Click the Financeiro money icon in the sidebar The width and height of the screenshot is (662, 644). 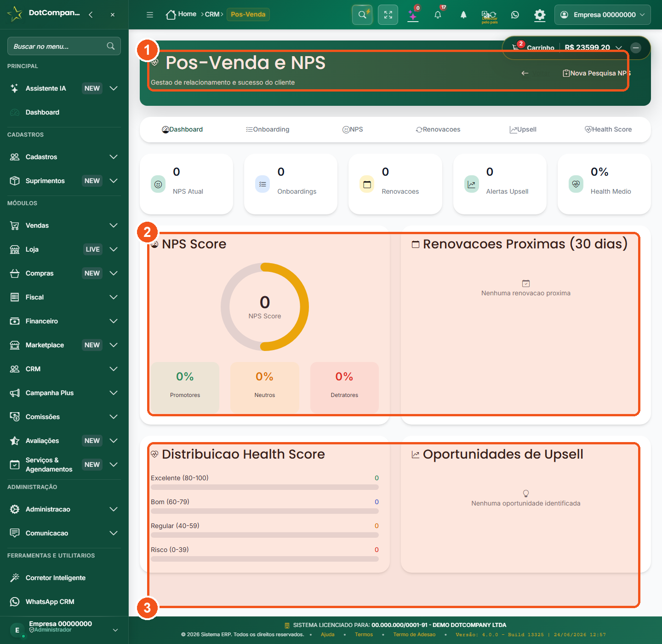(x=15, y=321)
